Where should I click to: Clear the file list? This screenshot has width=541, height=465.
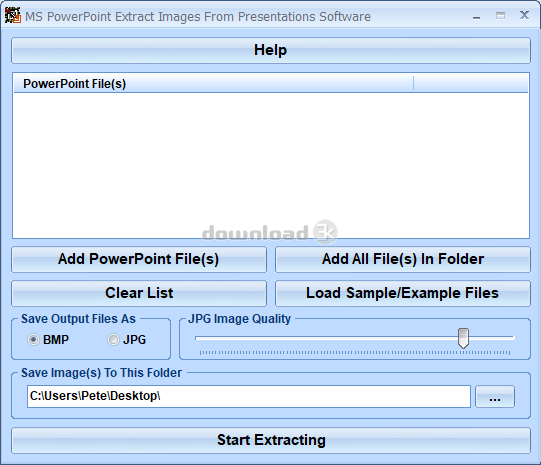[x=139, y=293]
